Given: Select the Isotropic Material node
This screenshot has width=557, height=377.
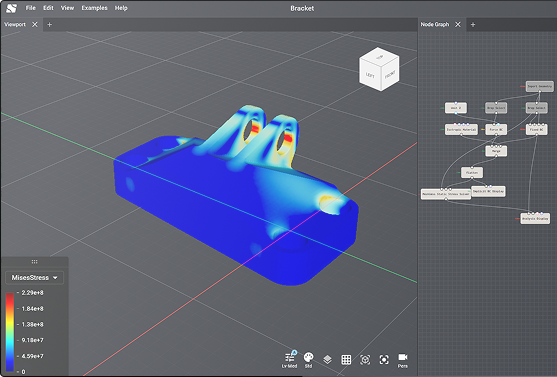Looking at the screenshot, I should [x=461, y=129].
